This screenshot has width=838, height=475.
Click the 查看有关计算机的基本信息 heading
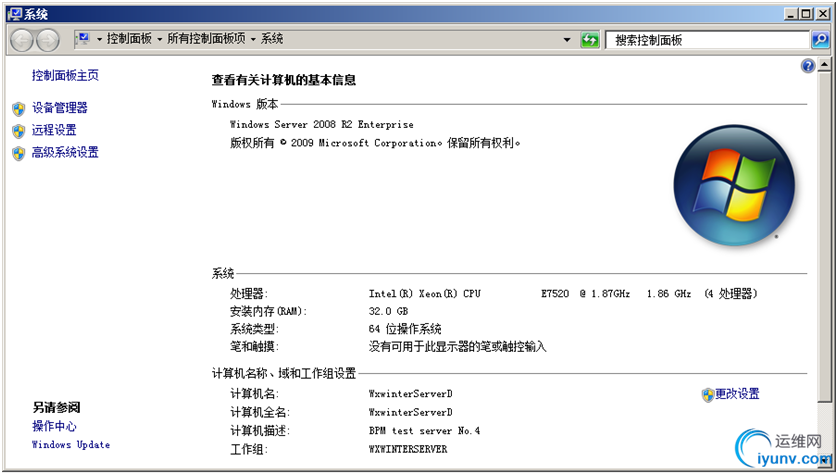(x=283, y=80)
